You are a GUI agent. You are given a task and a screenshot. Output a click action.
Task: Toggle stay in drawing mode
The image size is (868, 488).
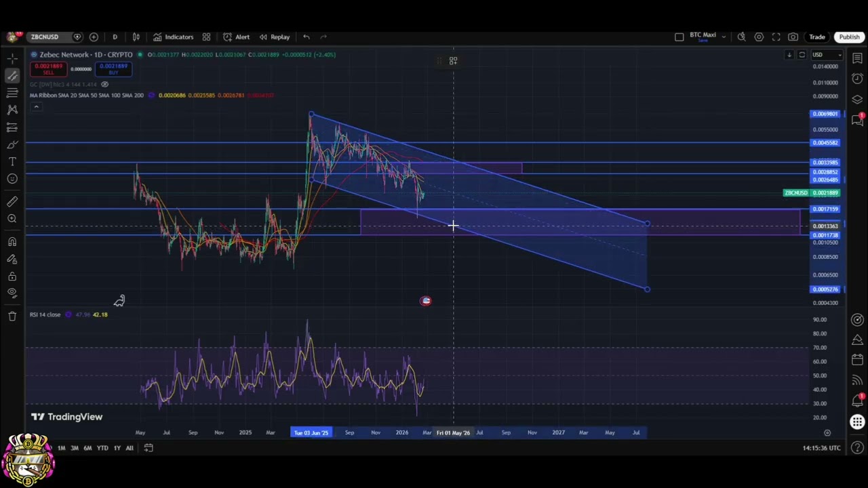[12, 259]
